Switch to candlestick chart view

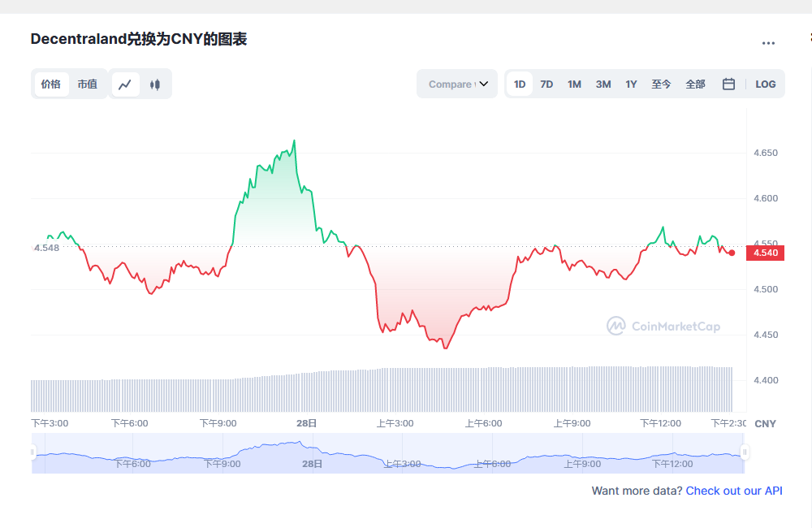(155, 84)
